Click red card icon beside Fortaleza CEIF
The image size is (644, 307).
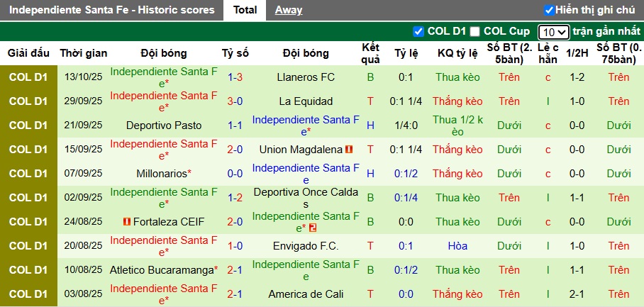pyautogui.click(x=126, y=222)
